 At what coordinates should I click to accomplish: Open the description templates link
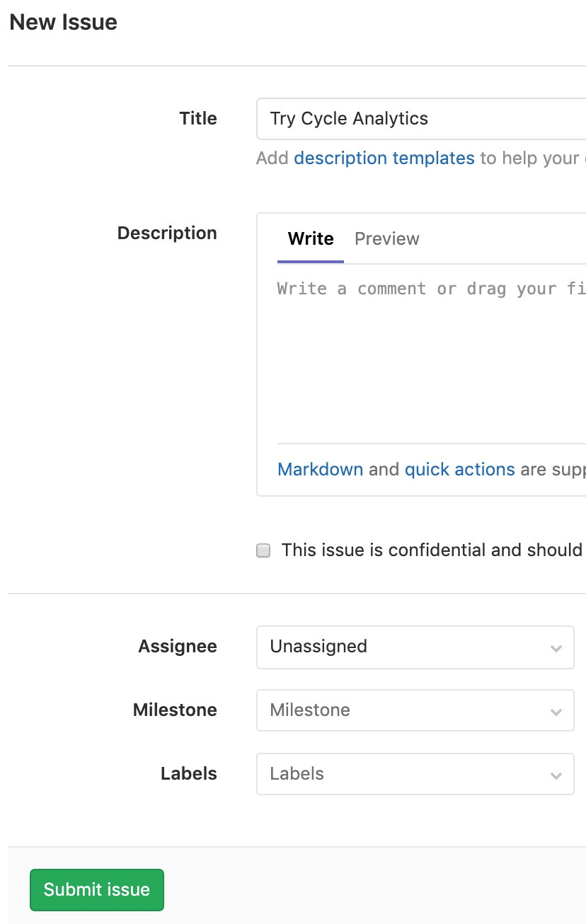[384, 158]
